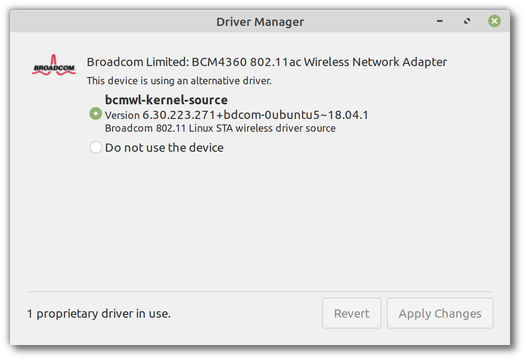Click the empty area below driver options
The width and height of the screenshot is (526, 361).
[x=260, y=221]
